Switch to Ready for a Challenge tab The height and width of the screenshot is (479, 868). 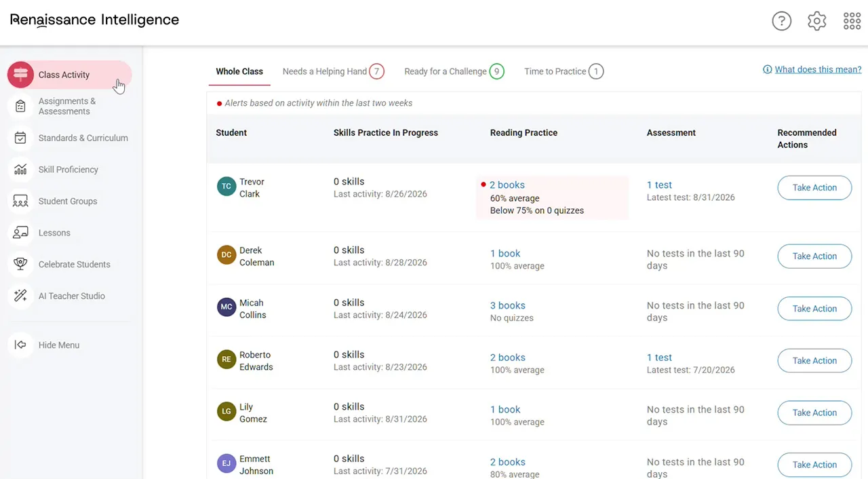[454, 71]
